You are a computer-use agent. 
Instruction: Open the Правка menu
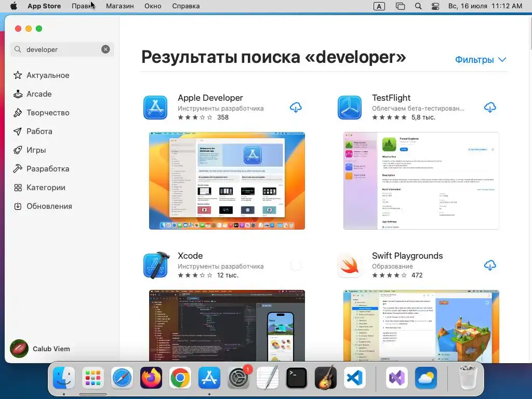pos(83,6)
